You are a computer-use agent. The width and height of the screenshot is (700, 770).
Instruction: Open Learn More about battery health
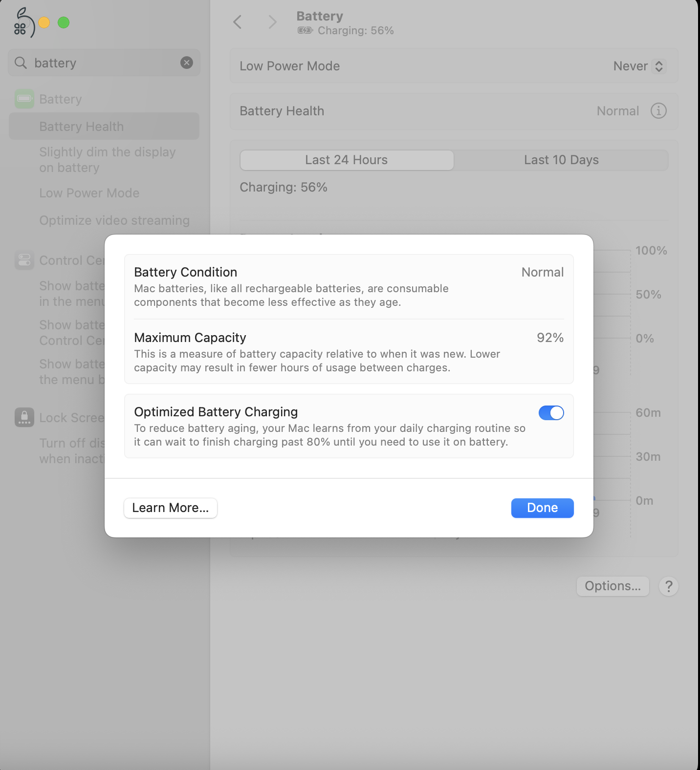pyautogui.click(x=171, y=508)
